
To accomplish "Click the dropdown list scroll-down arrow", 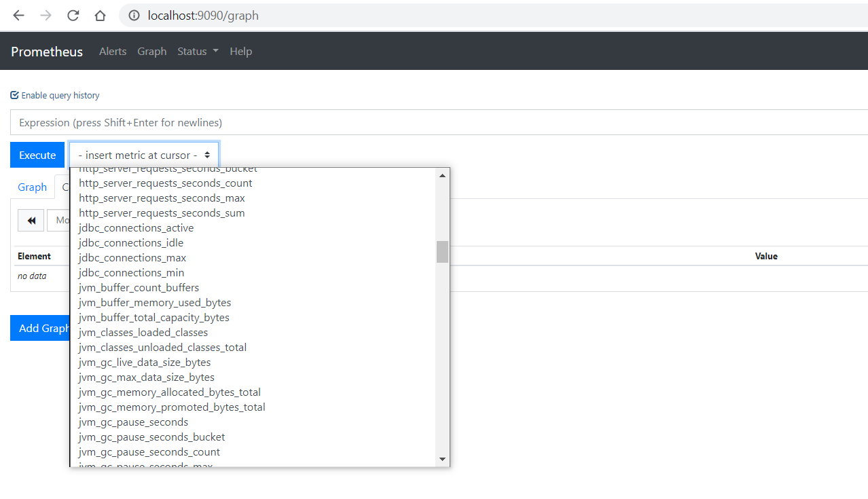I will 442,459.
